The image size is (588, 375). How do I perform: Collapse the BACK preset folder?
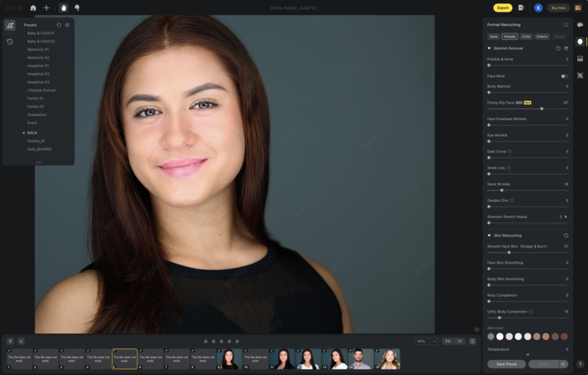tap(24, 132)
